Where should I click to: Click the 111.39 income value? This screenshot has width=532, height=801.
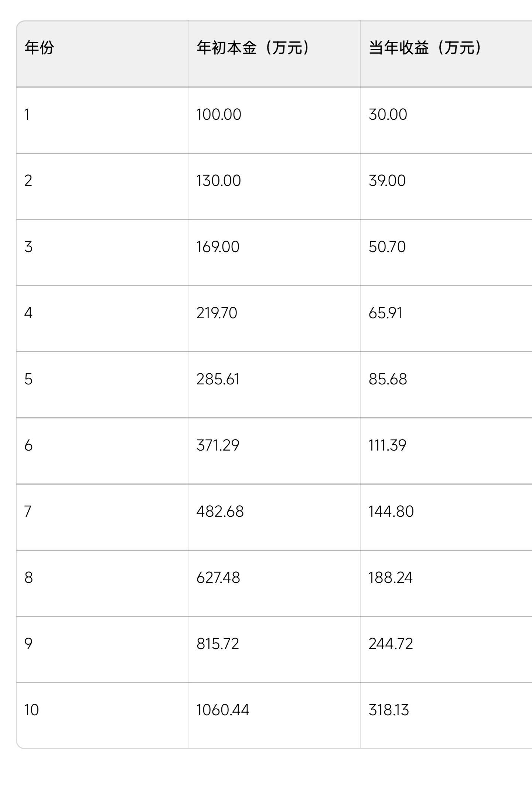(x=387, y=445)
